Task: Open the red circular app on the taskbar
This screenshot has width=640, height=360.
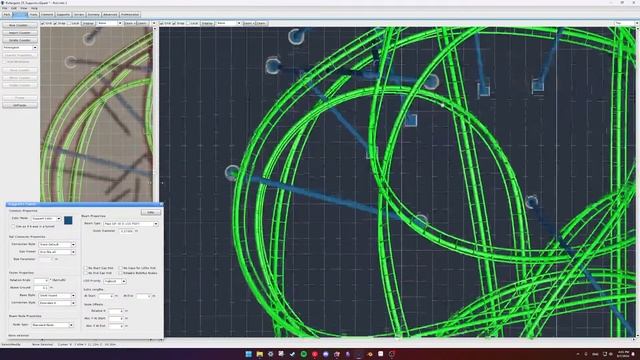Action: (x=315, y=354)
